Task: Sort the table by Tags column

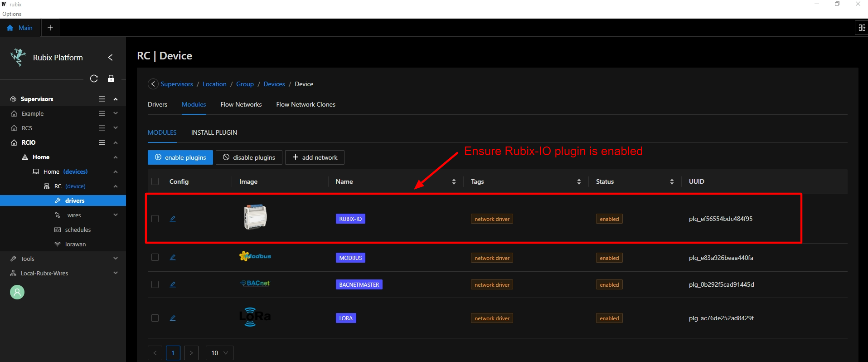Action: tap(579, 181)
